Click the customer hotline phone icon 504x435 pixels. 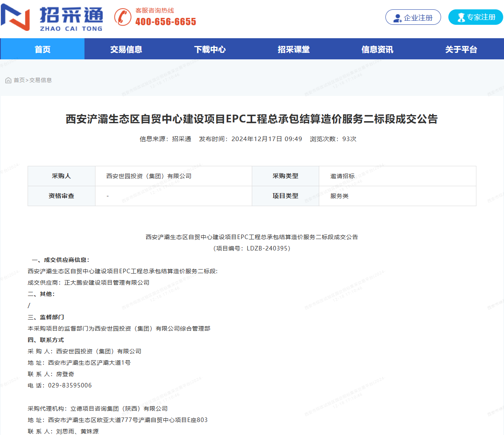(x=123, y=17)
